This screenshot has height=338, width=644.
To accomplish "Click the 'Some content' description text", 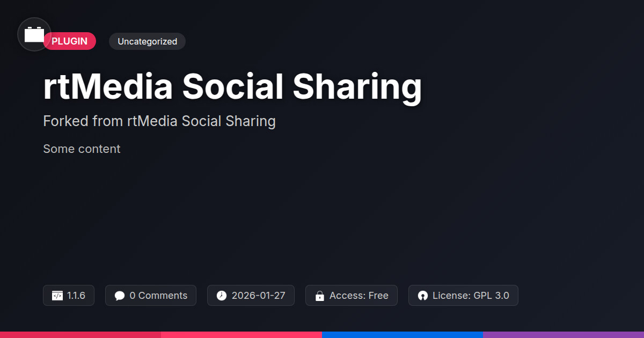I will pos(82,149).
